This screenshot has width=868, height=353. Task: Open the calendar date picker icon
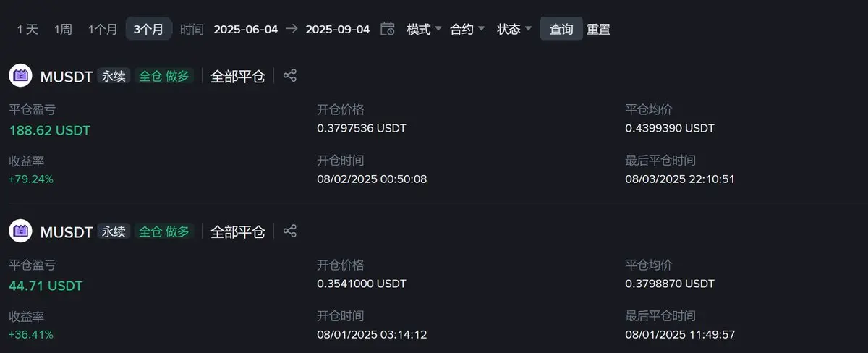point(388,29)
